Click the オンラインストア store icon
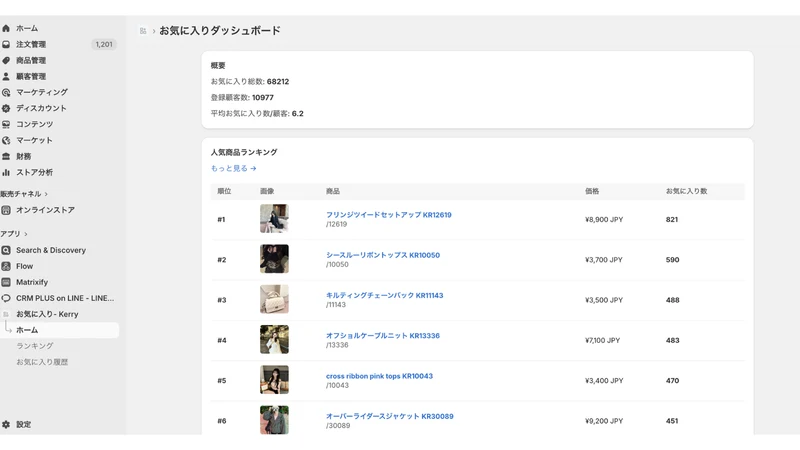This screenshot has width=800, height=450. [x=6, y=210]
